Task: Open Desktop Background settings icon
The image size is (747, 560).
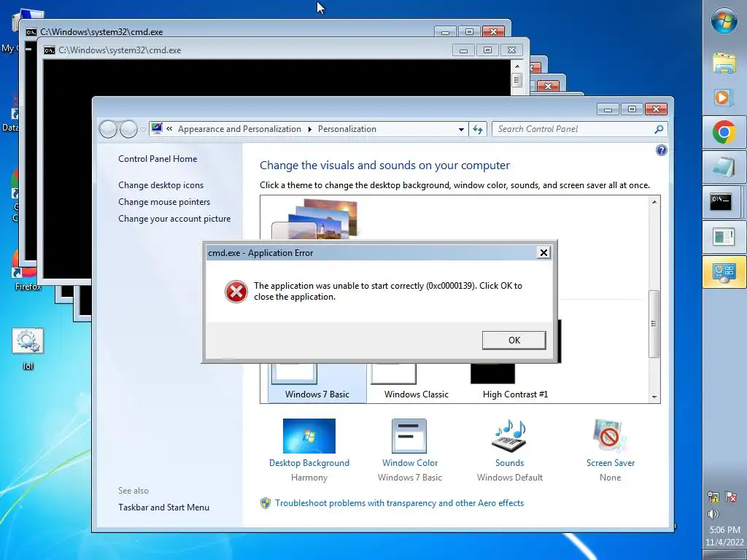Action: [x=309, y=436]
